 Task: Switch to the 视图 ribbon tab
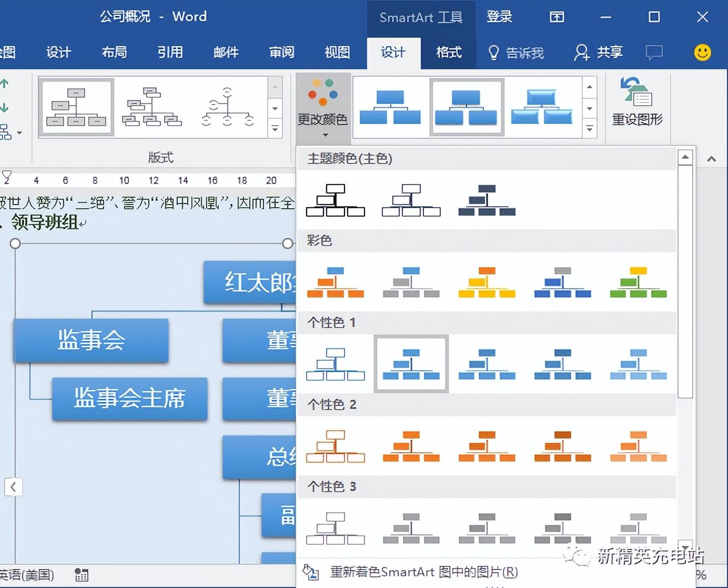[337, 53]
